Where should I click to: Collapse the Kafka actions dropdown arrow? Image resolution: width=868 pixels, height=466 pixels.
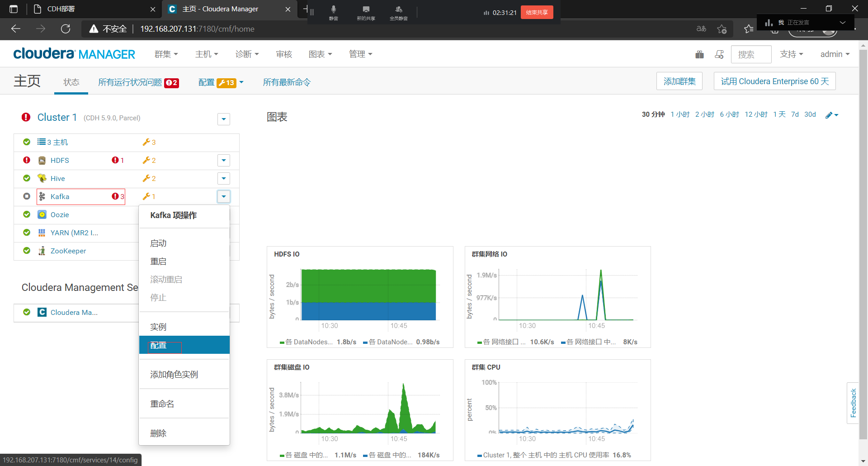(x=224, y=196)
